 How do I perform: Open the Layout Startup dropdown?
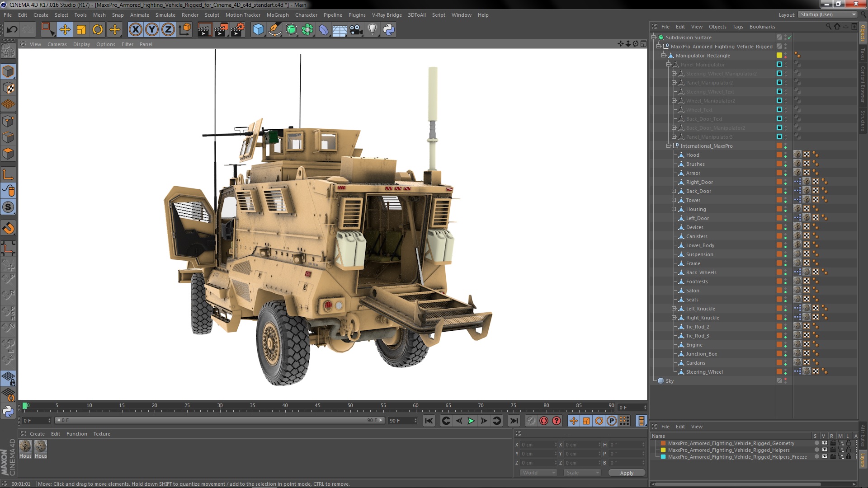827,14
